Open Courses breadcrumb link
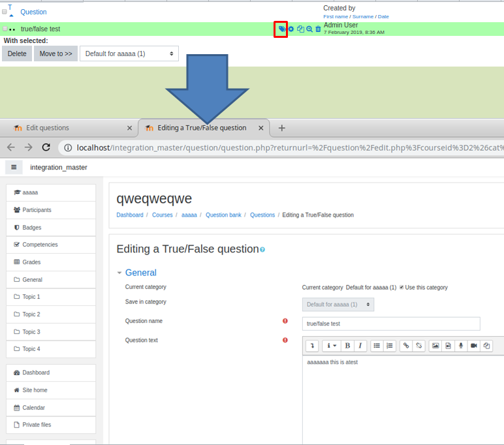The height and width of the screenshot is (445, 504). tap(163, 215)
